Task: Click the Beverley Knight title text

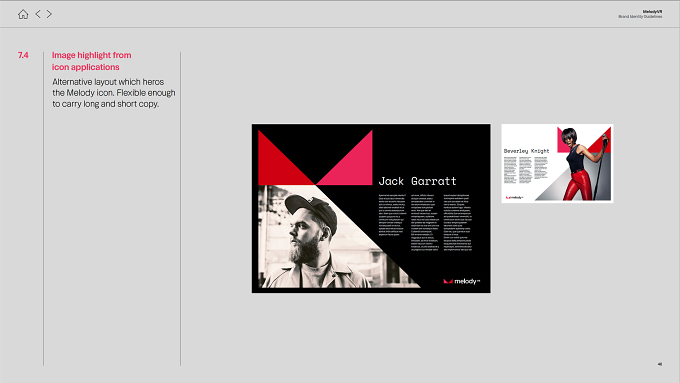Action: pos(526,151)
